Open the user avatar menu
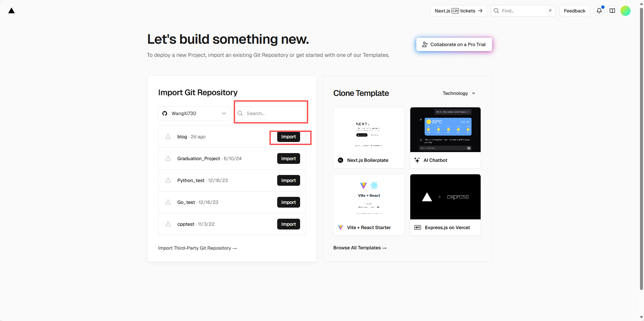This screenshot has width=644, height=321. coord(625,11)
